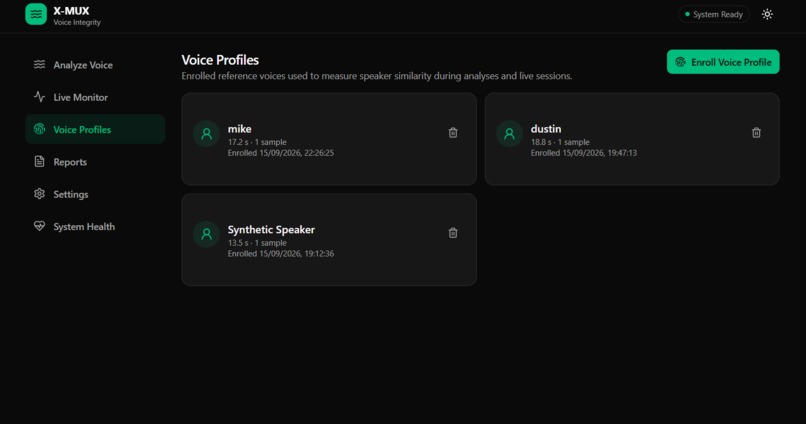Click the Voice Integrity subtitle
The width and height of the screenshot is (806, 424).
77,23
